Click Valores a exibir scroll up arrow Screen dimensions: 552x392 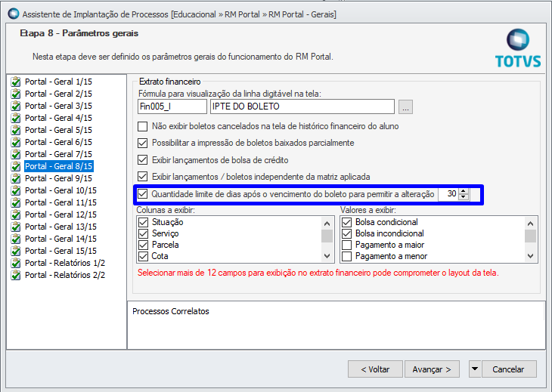[531, 224]
